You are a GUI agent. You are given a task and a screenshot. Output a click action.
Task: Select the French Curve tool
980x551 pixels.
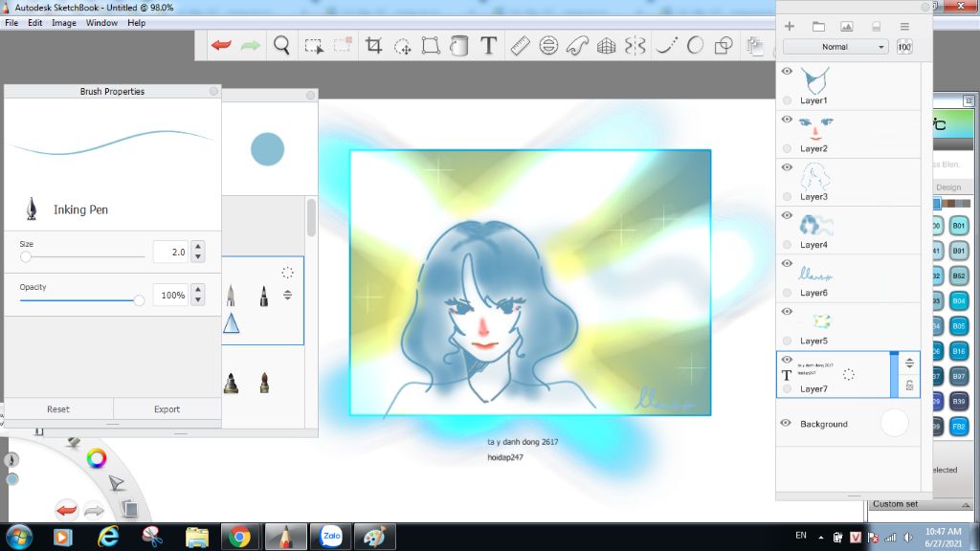click(577, 45)
